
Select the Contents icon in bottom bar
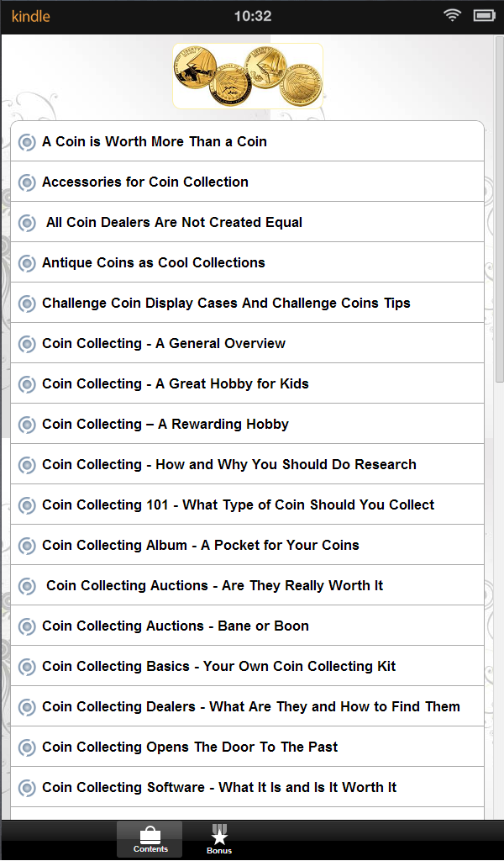(x=150, y=838)
